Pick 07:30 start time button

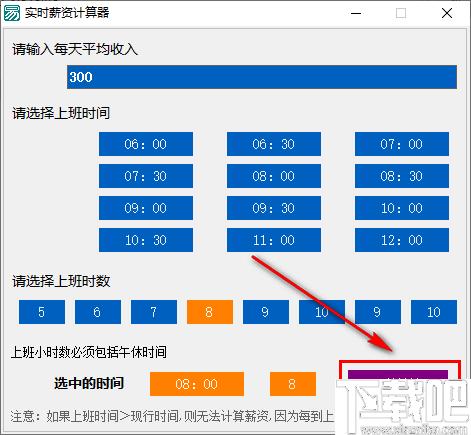(x=146, y=176)
